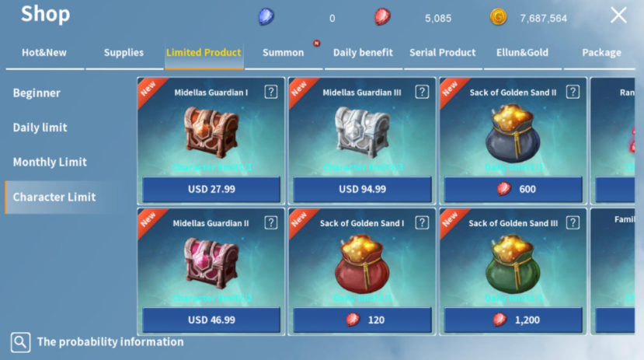Tap the gold coin currency icon
This screenshot has height=360, width=644.
point(498,17)
